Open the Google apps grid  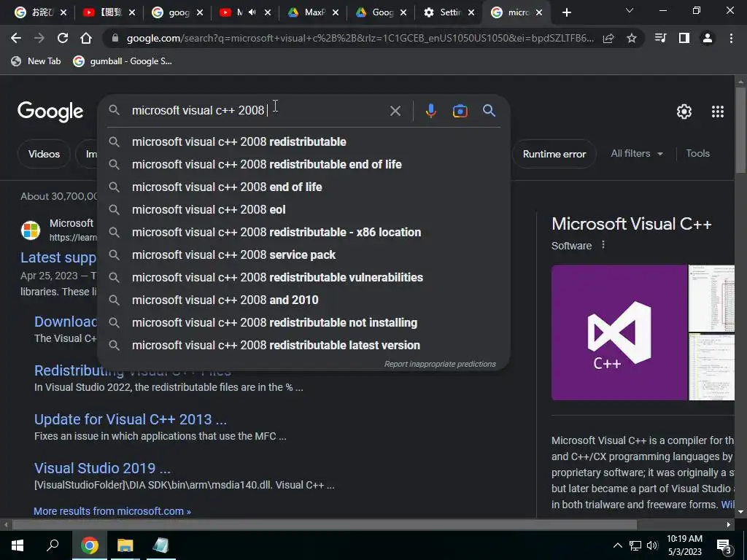[x=718, y=112]
